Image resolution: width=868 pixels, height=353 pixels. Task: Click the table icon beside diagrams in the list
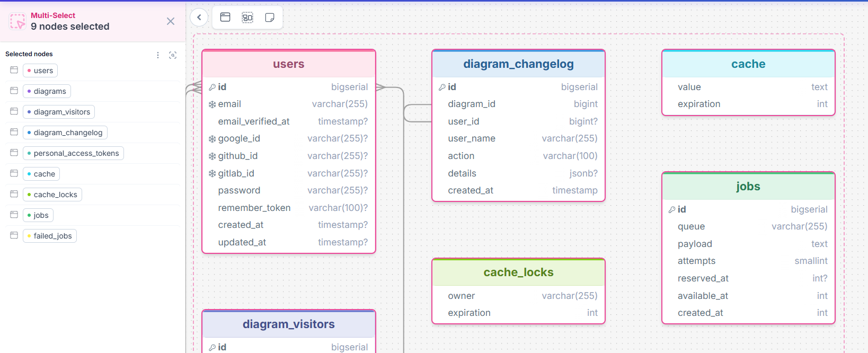[14, 91]
